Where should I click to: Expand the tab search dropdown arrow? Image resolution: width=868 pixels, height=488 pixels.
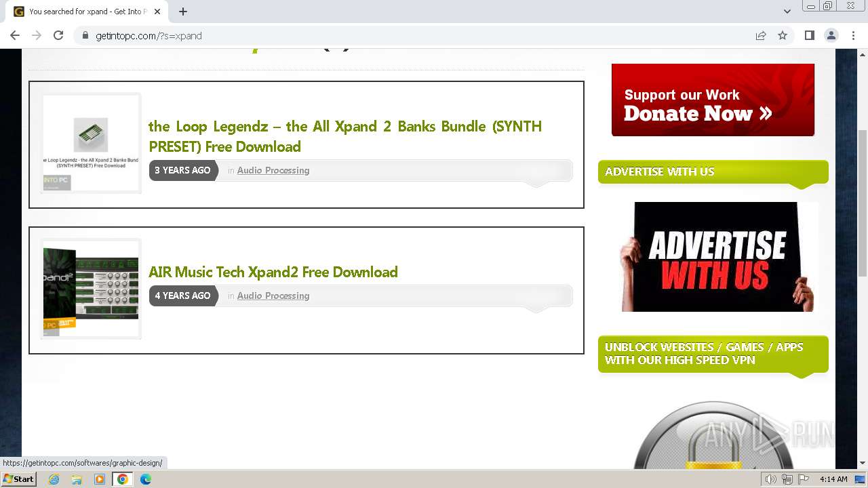tap(787, 12)
